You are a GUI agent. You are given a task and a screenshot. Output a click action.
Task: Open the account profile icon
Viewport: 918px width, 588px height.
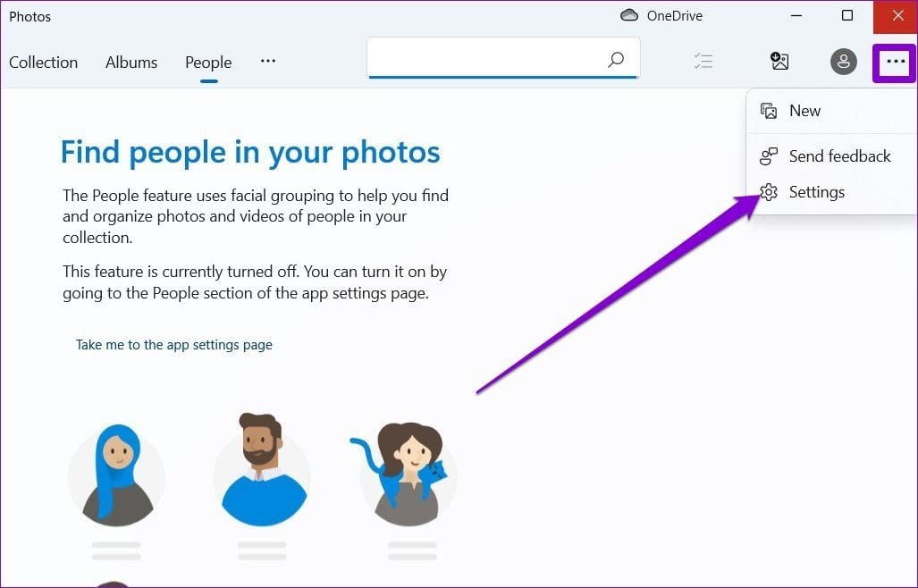point(843,61)
